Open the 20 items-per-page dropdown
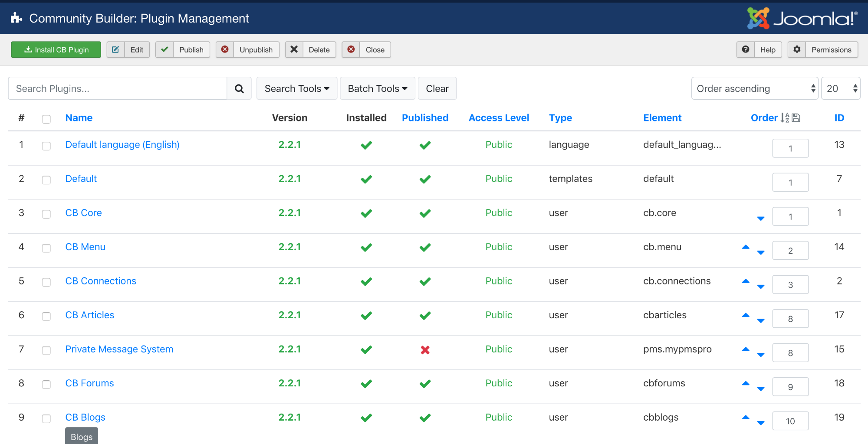 [x=841, y=88]
